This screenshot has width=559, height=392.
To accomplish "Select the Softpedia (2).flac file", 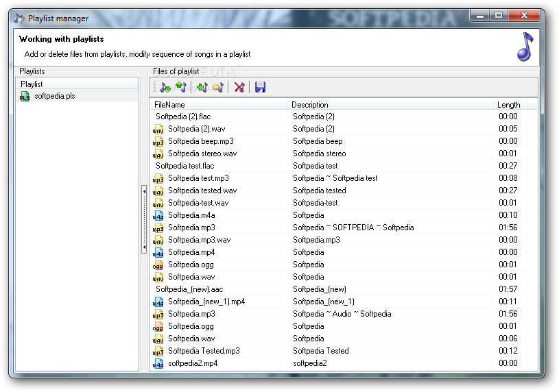I will pyautogui.click(x=183, y=117).
